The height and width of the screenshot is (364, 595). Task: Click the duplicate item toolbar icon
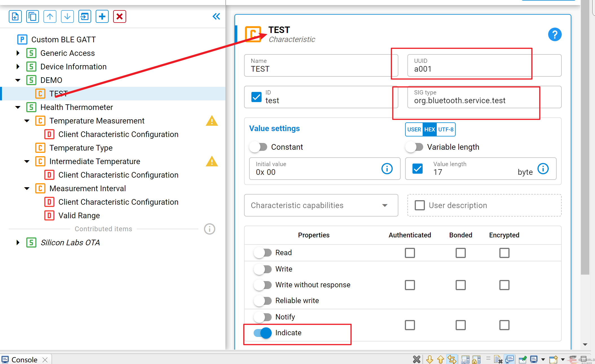click(32, 17)
